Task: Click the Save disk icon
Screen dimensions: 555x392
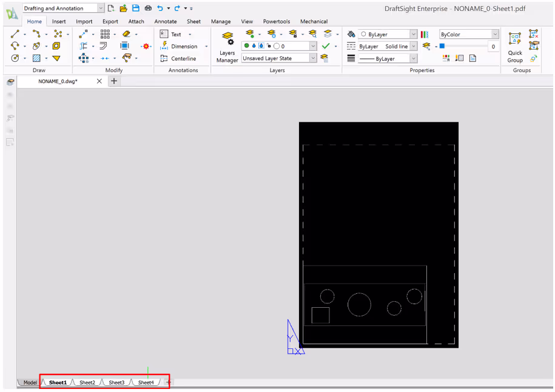Action: (135, 8)
